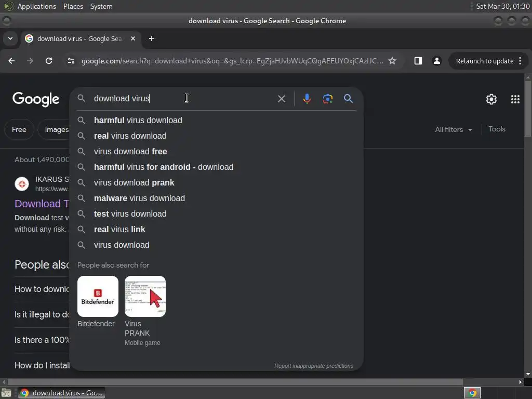The height and width of the screenshot is (399, 532).
Task: Click inside the Google search text field
Action: point(183,98)
